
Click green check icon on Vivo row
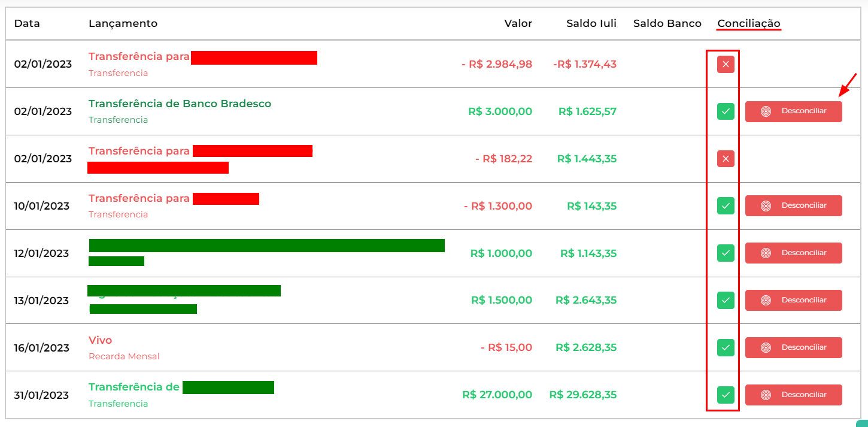coord(726,347)
